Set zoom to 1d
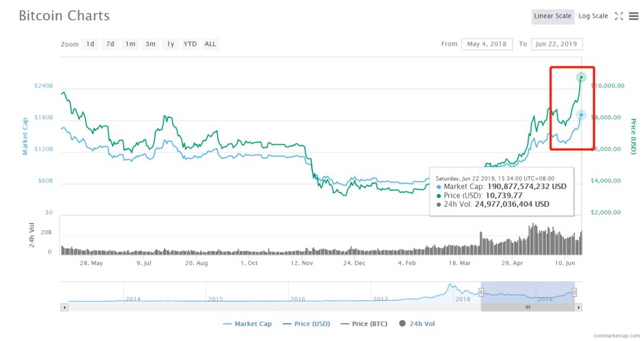Image resolution: width=644 pixels, height=341 pixels. [x=90, y=44]
